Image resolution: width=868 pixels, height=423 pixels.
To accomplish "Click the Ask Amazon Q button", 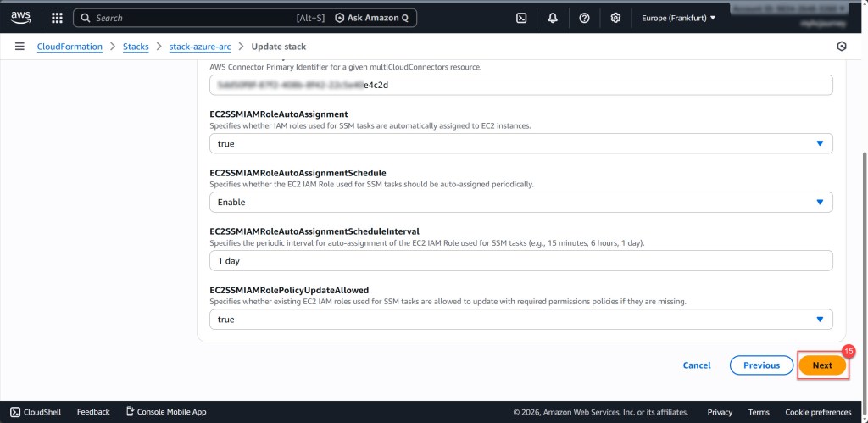I will [373, 18].
